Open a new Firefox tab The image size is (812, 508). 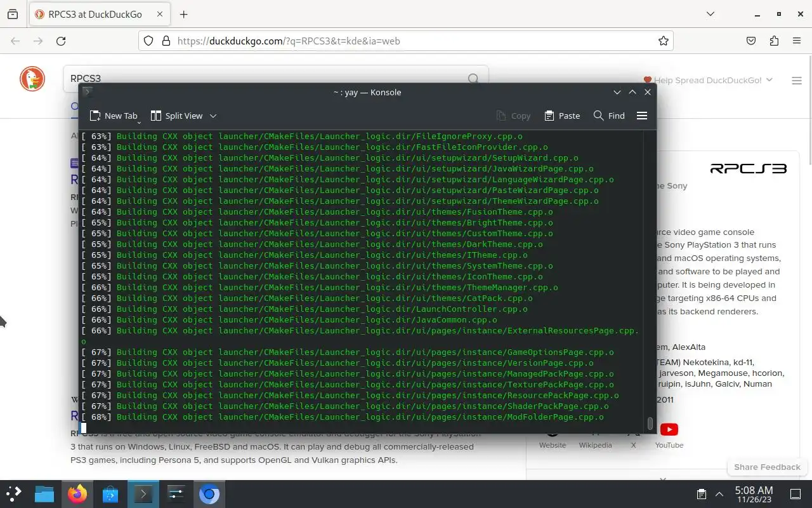[184, 14]
